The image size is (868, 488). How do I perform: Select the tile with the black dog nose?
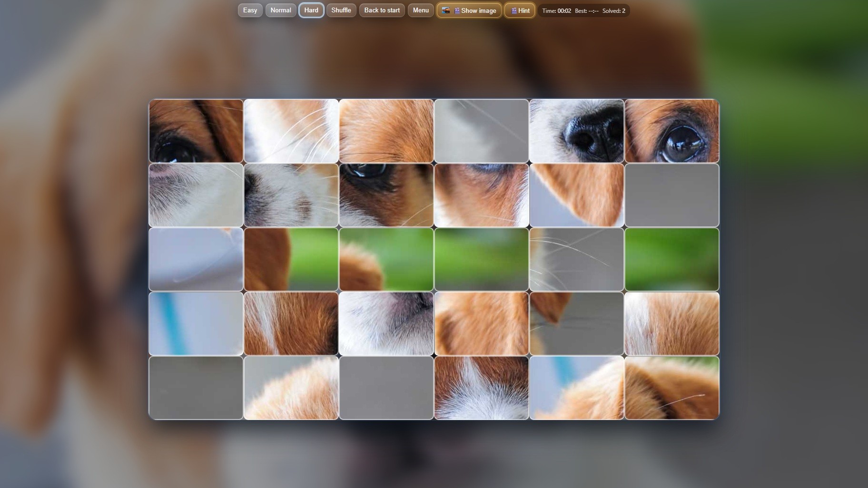576,131
